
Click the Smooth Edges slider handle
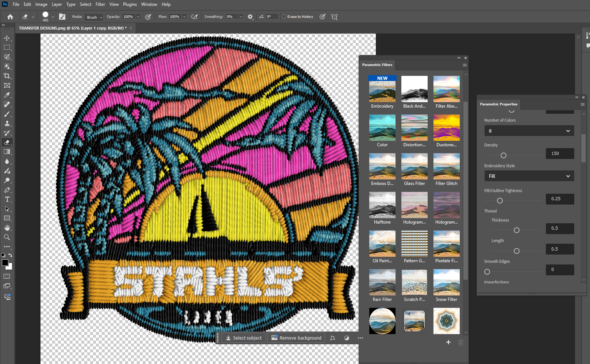(487, 272)
